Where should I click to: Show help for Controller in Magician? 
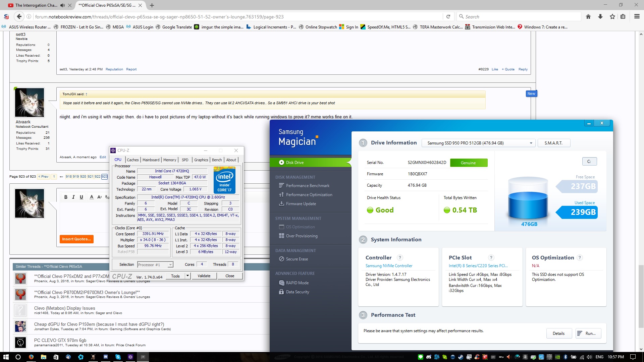[400, 257]
